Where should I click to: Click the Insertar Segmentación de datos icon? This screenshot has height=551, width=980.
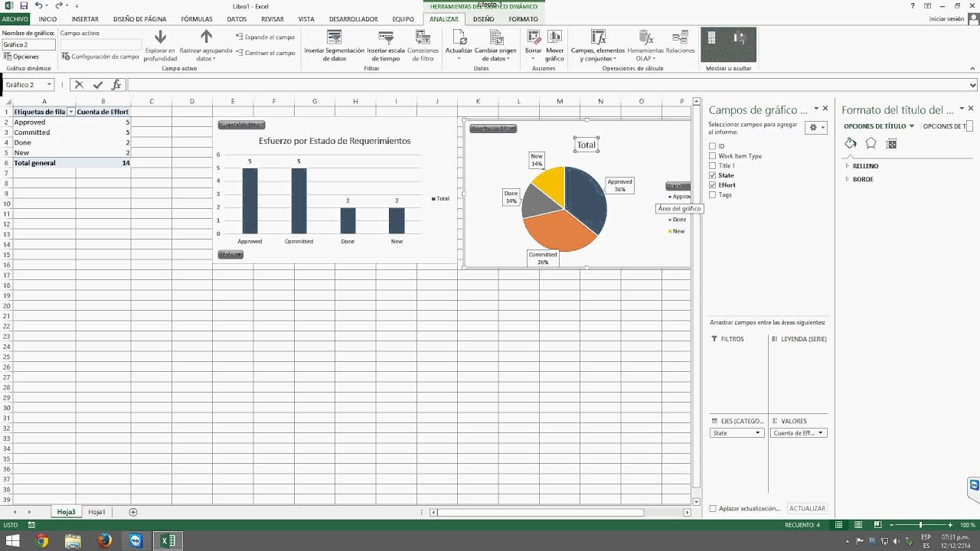pos(334,37)
